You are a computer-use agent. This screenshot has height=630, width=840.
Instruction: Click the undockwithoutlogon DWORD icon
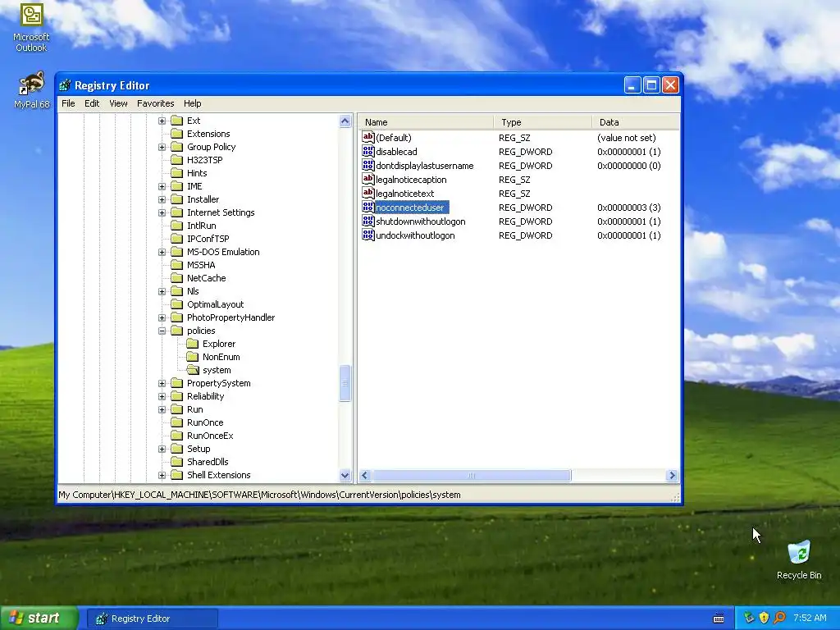click(368, 235)
